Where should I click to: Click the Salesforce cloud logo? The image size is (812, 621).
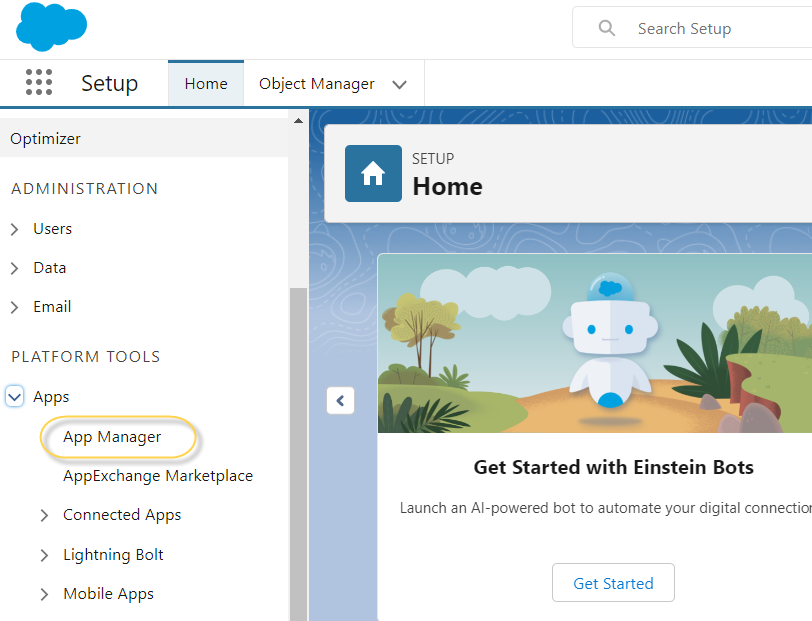pos(51,27)
